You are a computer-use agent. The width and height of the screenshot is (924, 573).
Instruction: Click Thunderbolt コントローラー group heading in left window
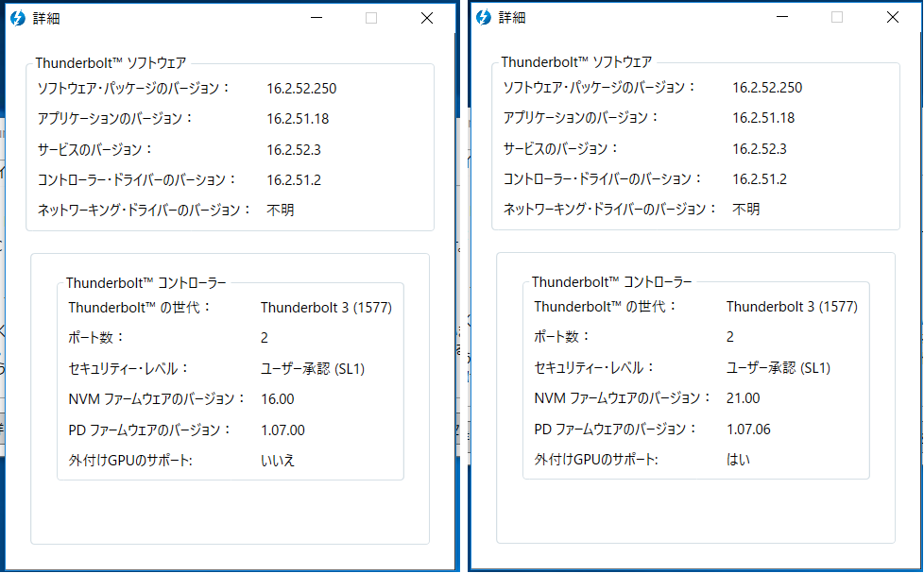pyautogui.click(x=146, y=283)
